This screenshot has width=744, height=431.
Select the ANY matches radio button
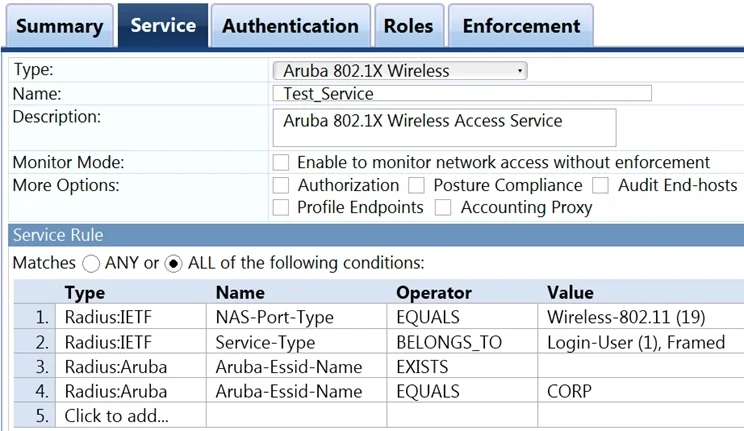(x=91, y=263)
